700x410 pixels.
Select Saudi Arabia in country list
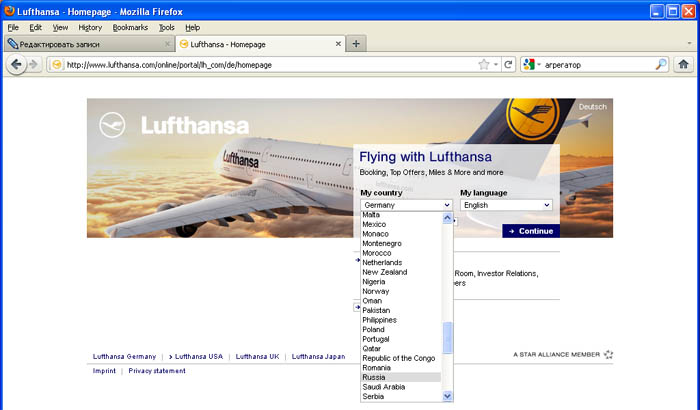pyautogui.click(x=401, y=387)
